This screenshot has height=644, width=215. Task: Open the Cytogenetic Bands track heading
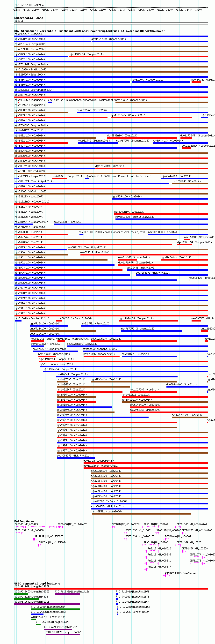[29, 18]
